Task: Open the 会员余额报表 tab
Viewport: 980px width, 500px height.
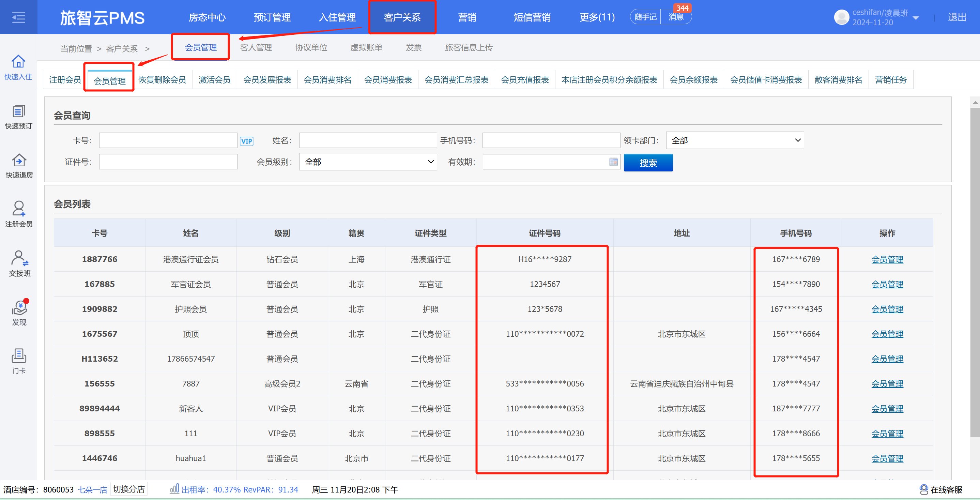Action: (693, 79)
